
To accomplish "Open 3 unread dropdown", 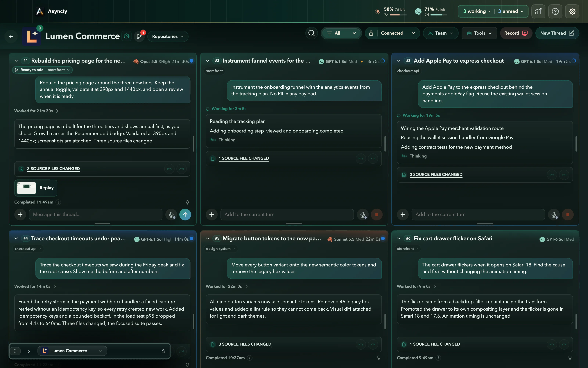I will click(x=510, y=11).
